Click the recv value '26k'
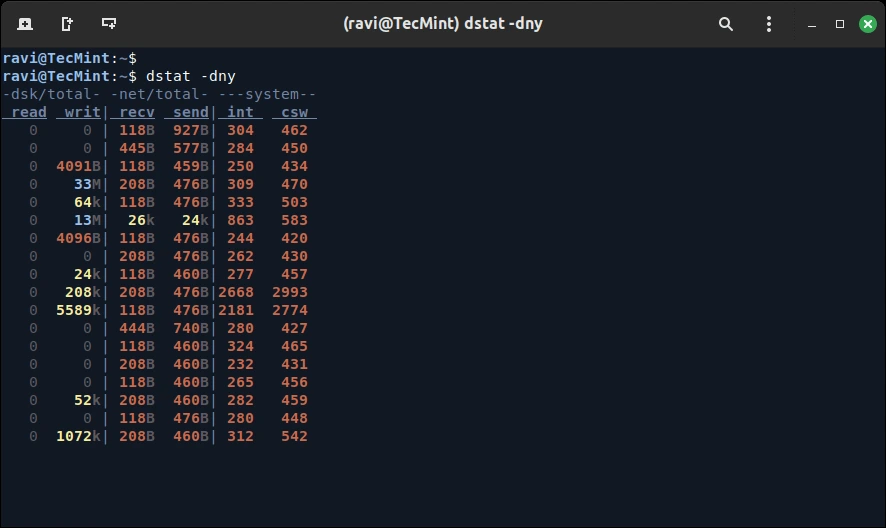The image size is (886, 528). point(141,220)
